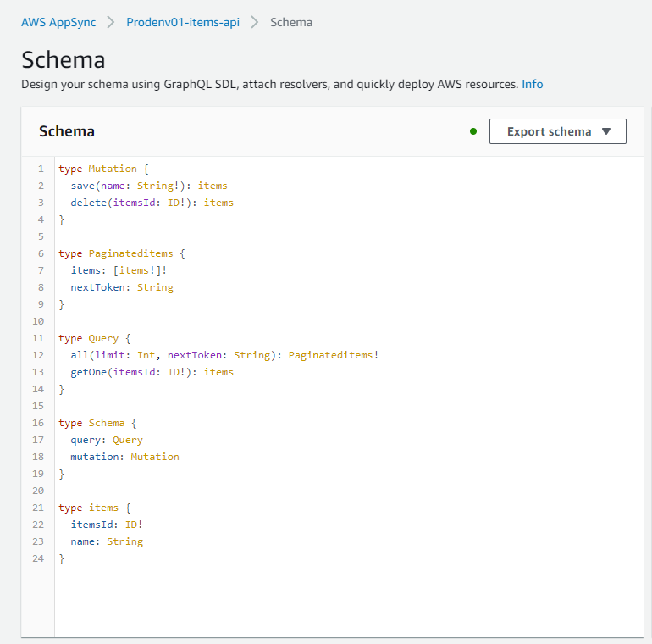Select line number 1 in the gutter
The height and width of the screenshot is (644, 652).
41,169
